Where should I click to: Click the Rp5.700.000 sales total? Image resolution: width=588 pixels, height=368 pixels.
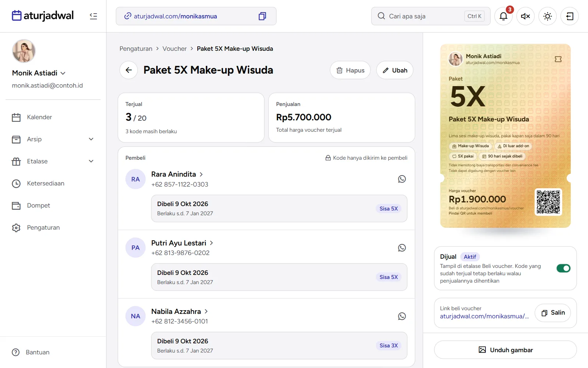click(x=304, y=117)
